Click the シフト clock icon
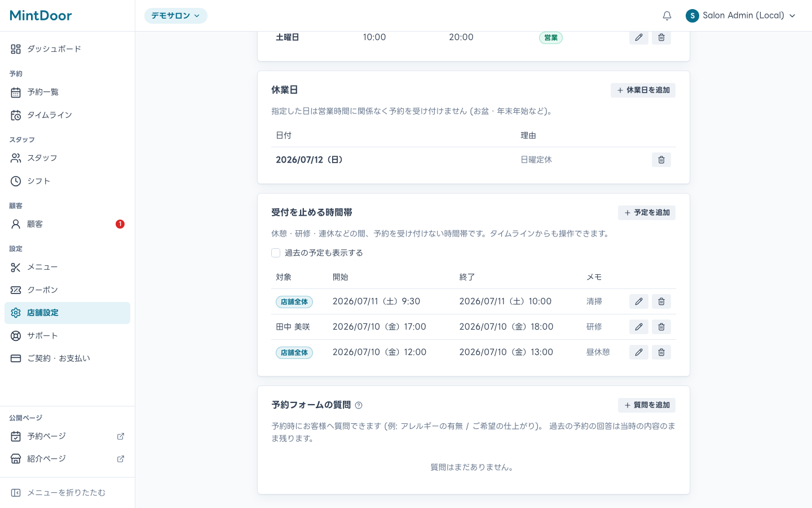This screenshot has height=508, width=812. point(16,181)
